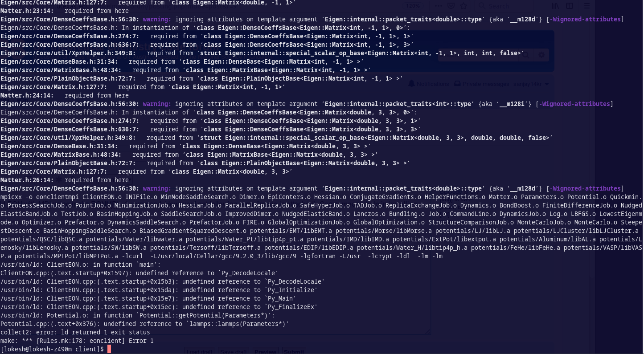644x354 pixels.
Task: Open the browser hamburger menu
Action: [587, 6]
